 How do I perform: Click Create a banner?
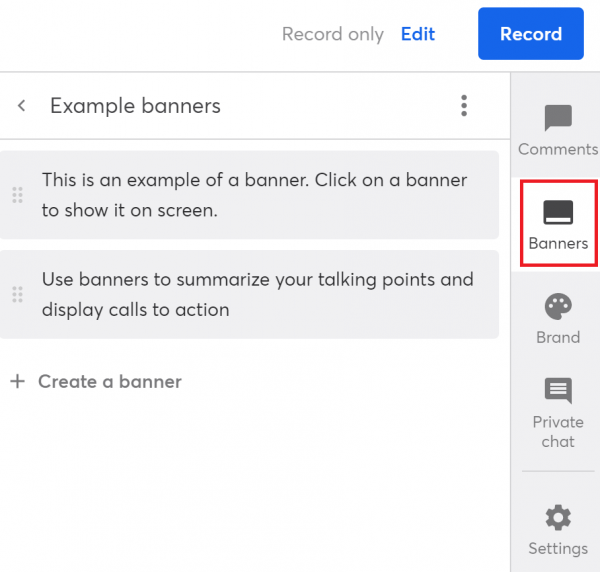click(96, 381)
